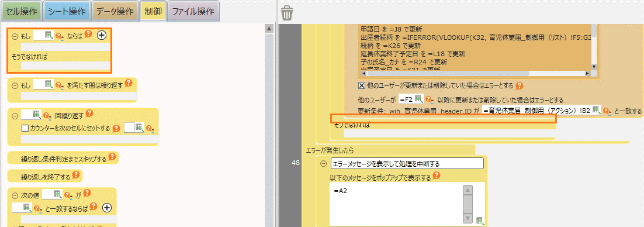Open the cell picker in the を満たす間は繰り返す block

point(49,84)
